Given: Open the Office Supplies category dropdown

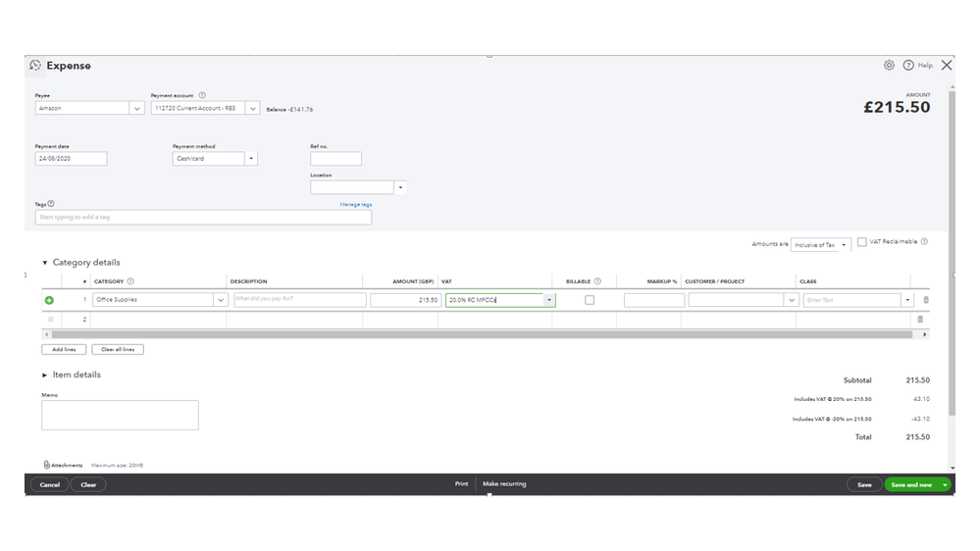Looking at the screenshot, I should [x=221, y=300].
